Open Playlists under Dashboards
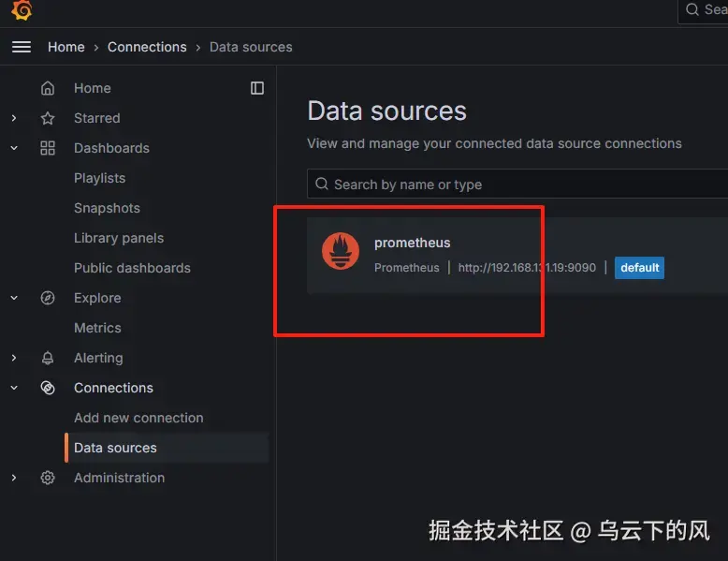728x561 pixels. (x=100, y=178)
